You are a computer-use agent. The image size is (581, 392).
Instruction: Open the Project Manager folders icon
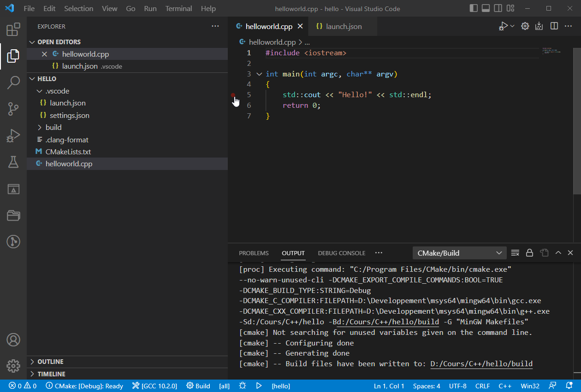[13, 215]
